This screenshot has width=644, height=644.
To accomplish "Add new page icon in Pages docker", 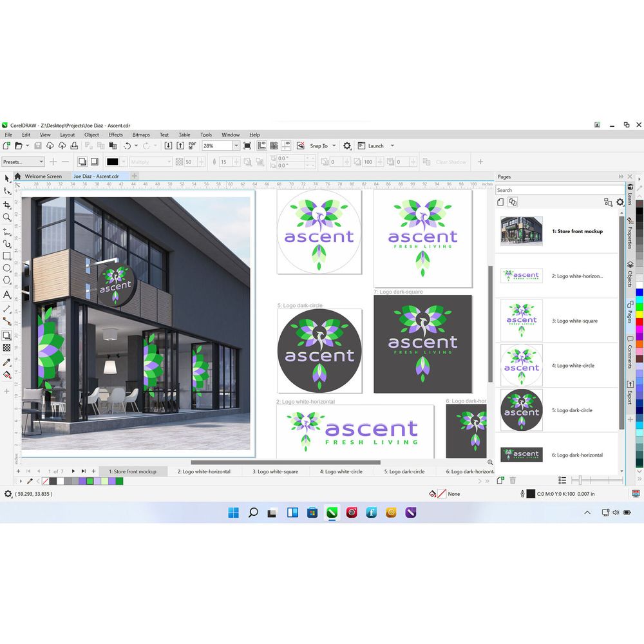I will pos(500,480).
